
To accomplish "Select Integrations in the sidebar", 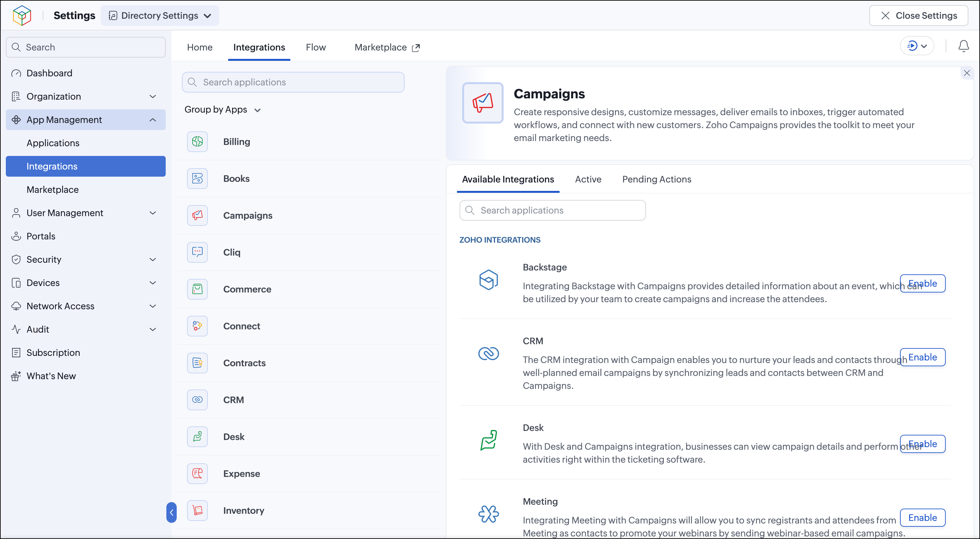I will [86, 167].
